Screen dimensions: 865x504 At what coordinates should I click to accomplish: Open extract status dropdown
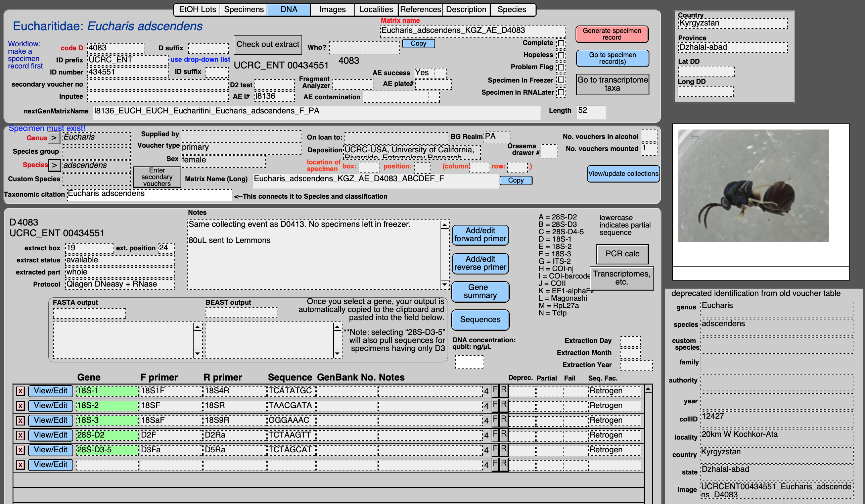click(x=120, y=260)
